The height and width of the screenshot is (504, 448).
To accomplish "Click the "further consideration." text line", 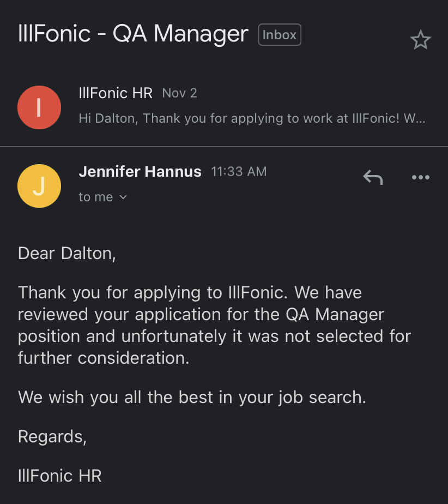I will pyautogui.click(x=103, y=358).
